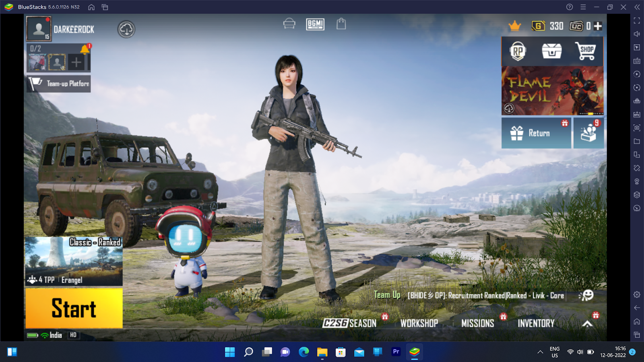The image size is (644, 362).
Task: Add UC with the plus icon
Action: [x=598, y=26]
